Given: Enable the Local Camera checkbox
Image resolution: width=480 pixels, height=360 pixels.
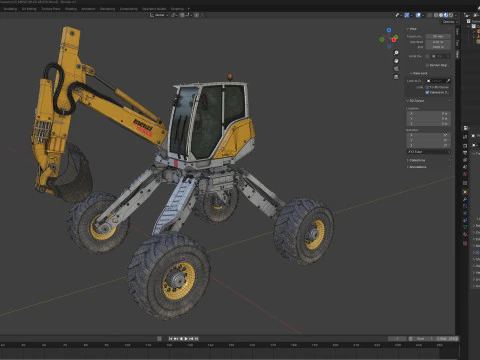Looking at the screenshot, I should 427,56.
